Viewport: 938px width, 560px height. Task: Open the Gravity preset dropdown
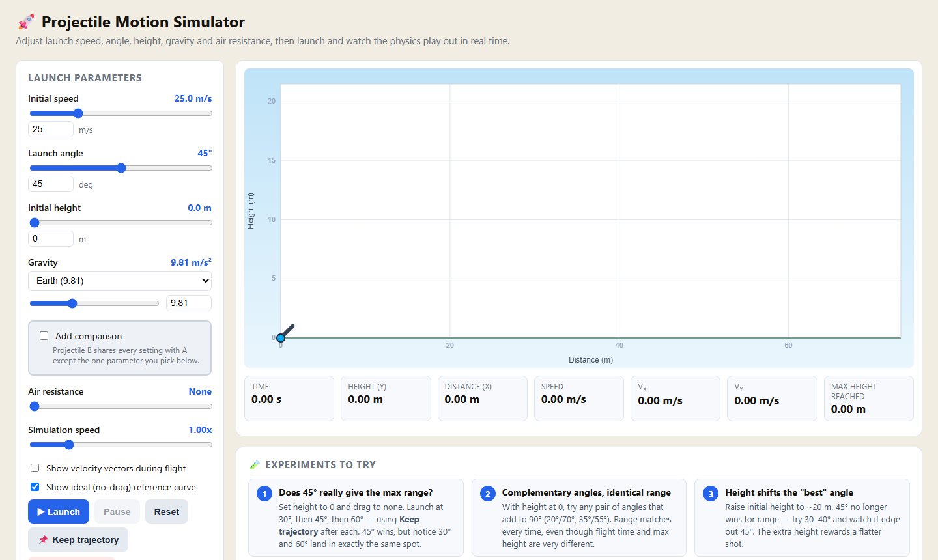tap(120, 281)
